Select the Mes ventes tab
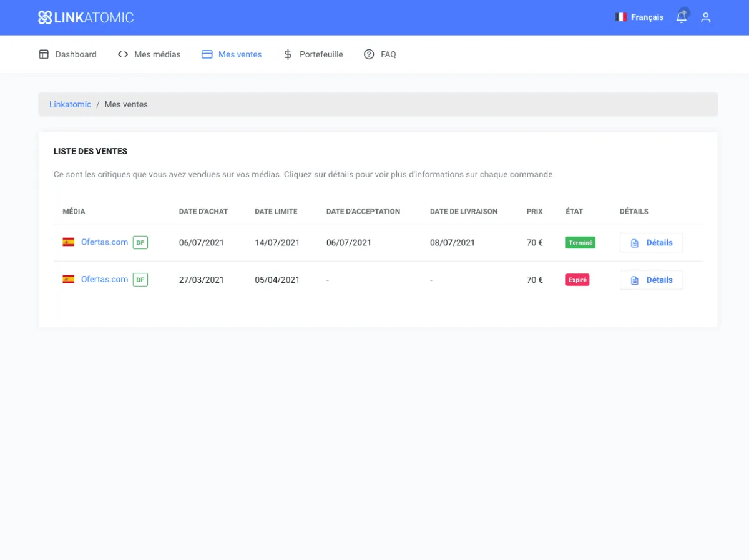This screenshot has height=560, width=749. point(232,54)
